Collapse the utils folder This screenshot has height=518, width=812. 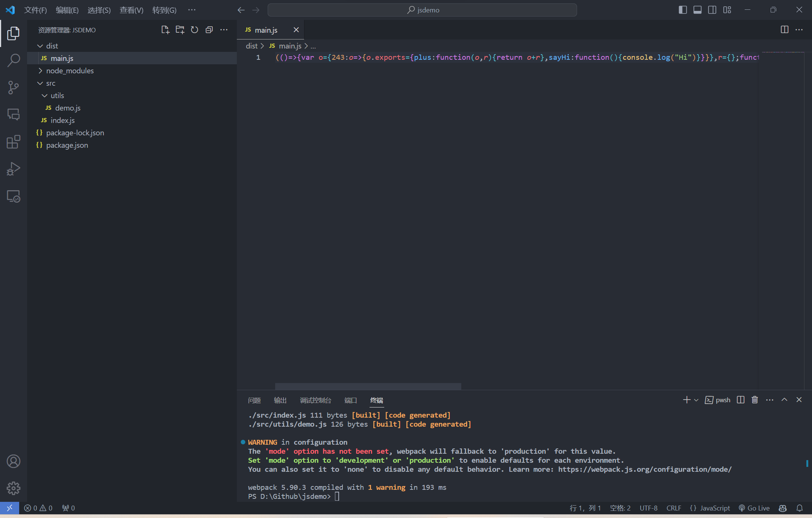[x=57, y=95]
